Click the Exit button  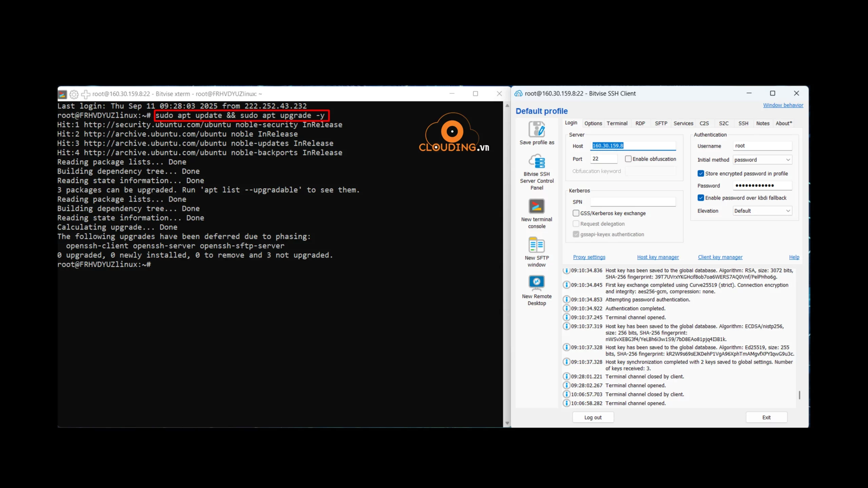click(766, 418)
